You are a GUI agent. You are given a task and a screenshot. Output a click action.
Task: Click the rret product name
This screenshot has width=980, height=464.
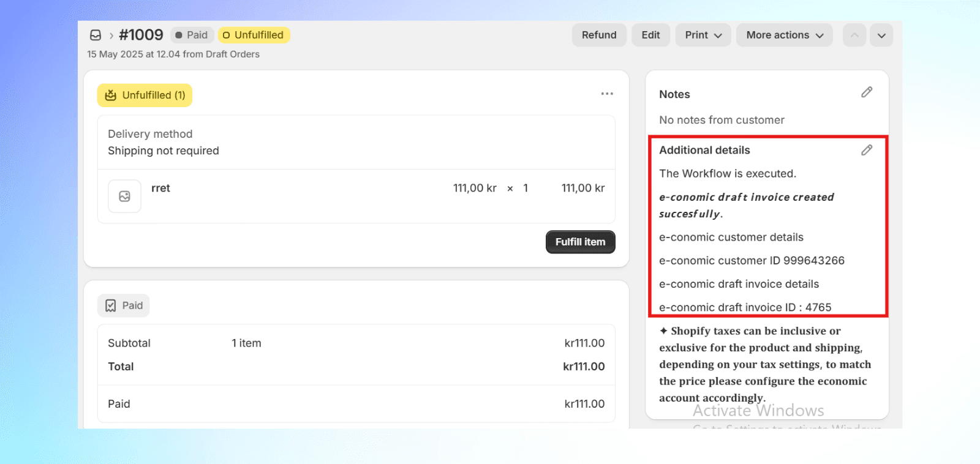(x=160, y=188)
